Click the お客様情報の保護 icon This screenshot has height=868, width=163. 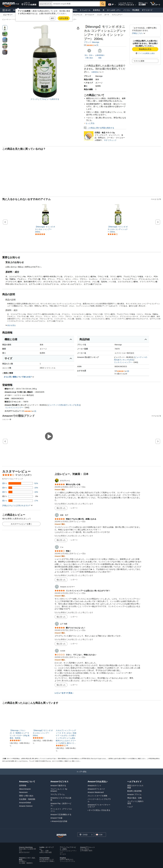(x=100, y=51)
